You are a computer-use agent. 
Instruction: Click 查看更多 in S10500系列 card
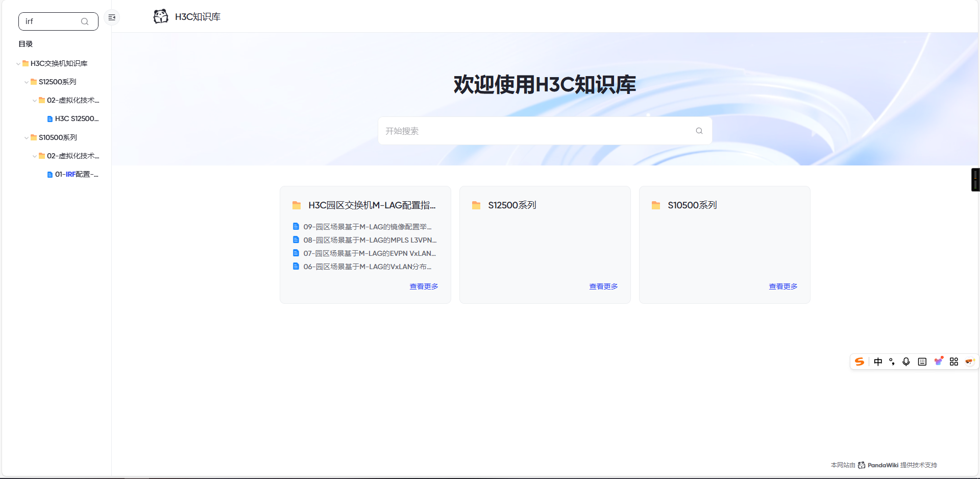(783, 286)
